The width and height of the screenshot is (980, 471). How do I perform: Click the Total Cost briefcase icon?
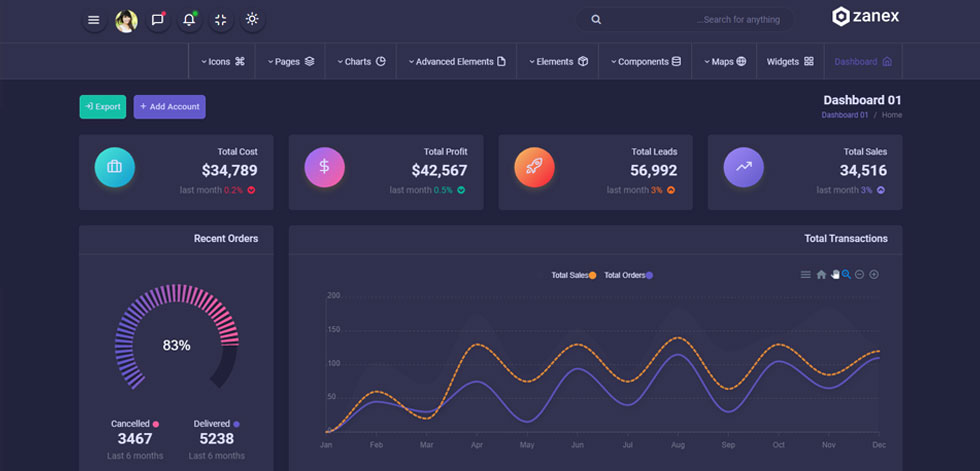[x=114, y=167]
